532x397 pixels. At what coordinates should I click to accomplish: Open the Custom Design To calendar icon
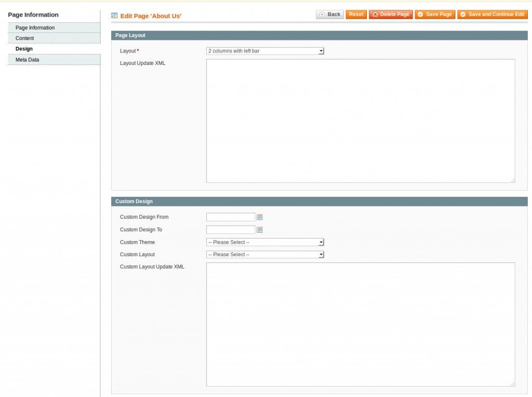260,230
